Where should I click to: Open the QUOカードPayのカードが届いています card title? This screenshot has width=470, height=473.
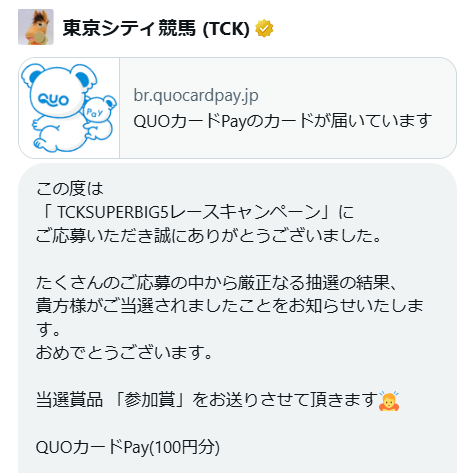(283, 121)
